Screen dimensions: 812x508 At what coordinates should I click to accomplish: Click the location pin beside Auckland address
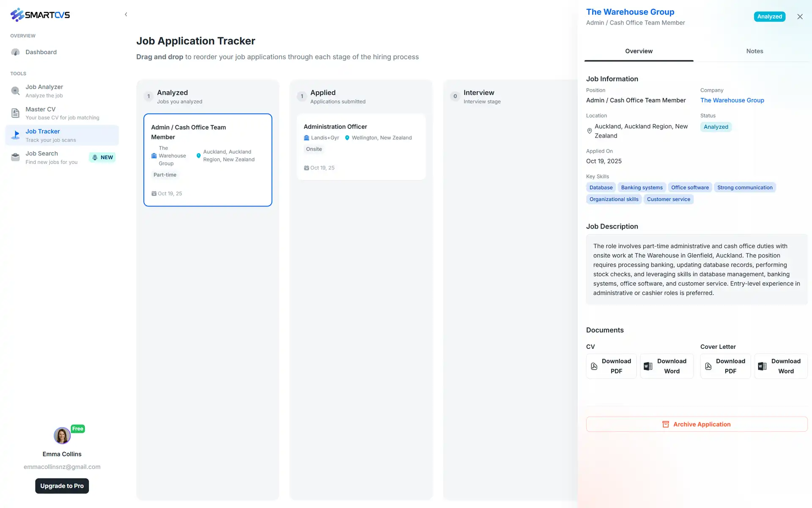click(x=589, y=131)
